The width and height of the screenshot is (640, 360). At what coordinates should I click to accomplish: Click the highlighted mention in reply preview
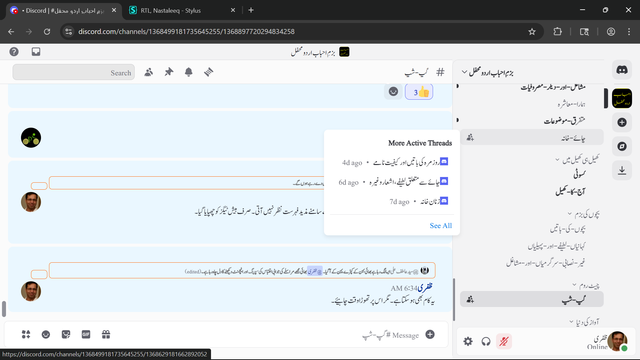[x=314, y=271]
